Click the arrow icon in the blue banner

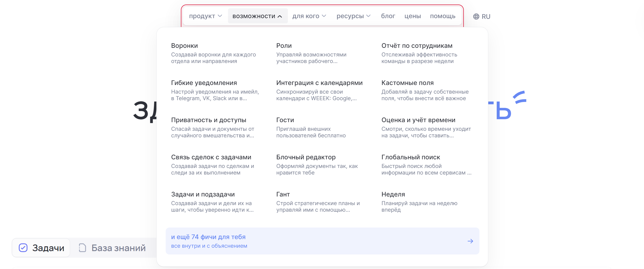pyautogui.click(x=471, y=241)
